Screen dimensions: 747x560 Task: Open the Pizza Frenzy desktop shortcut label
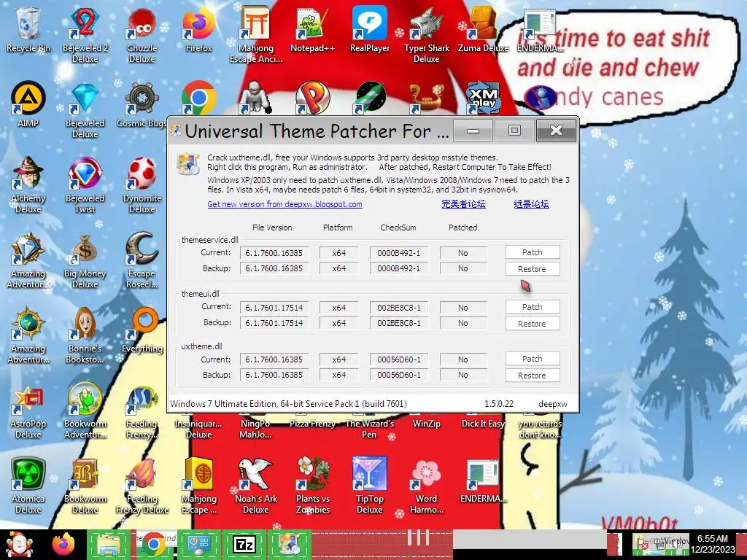[x=312, y=424]
